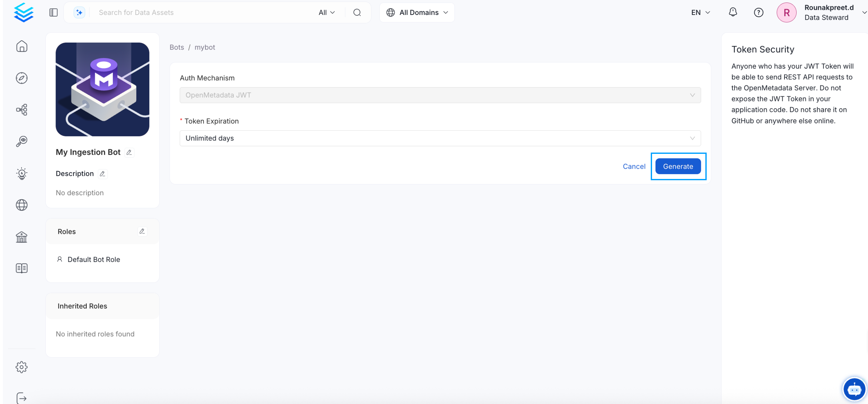Click the edit pencil next to My Ingestion Bot
The height and width of the screenshot is (404, 868).
(x=129, y=153)
